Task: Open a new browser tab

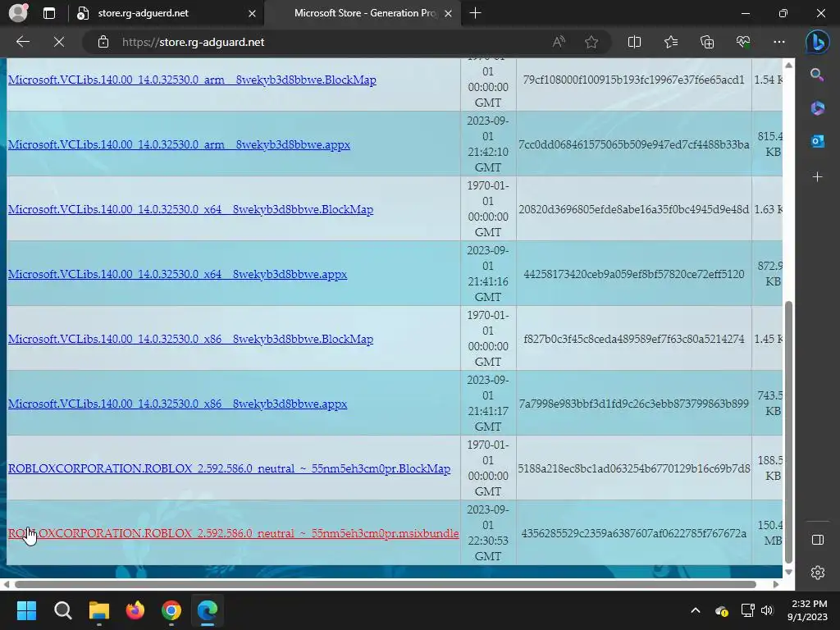Action: 475,13
